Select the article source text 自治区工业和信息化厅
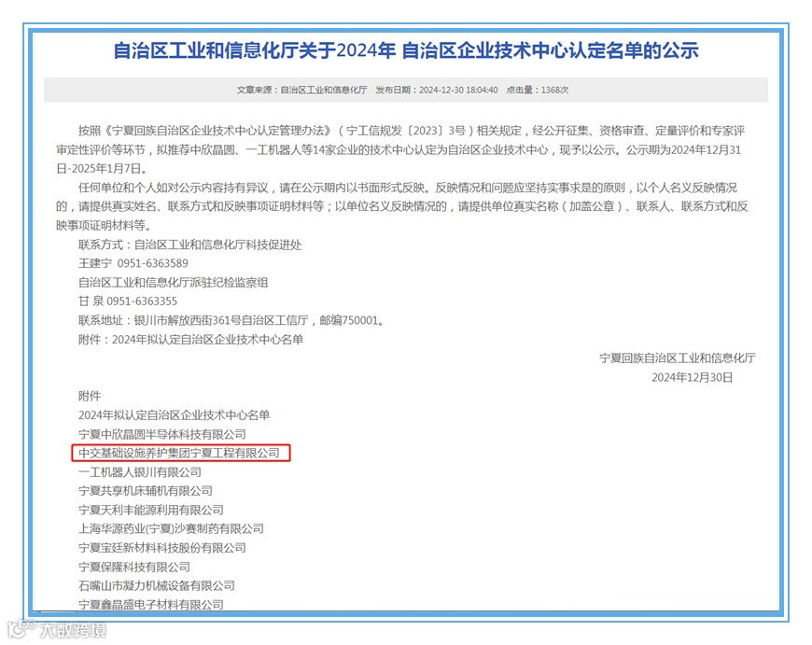The image size is (812, 645). point(324,91)
